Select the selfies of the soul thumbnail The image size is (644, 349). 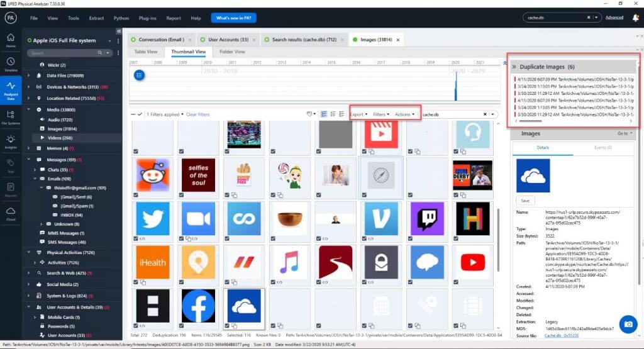pos(198,175)
